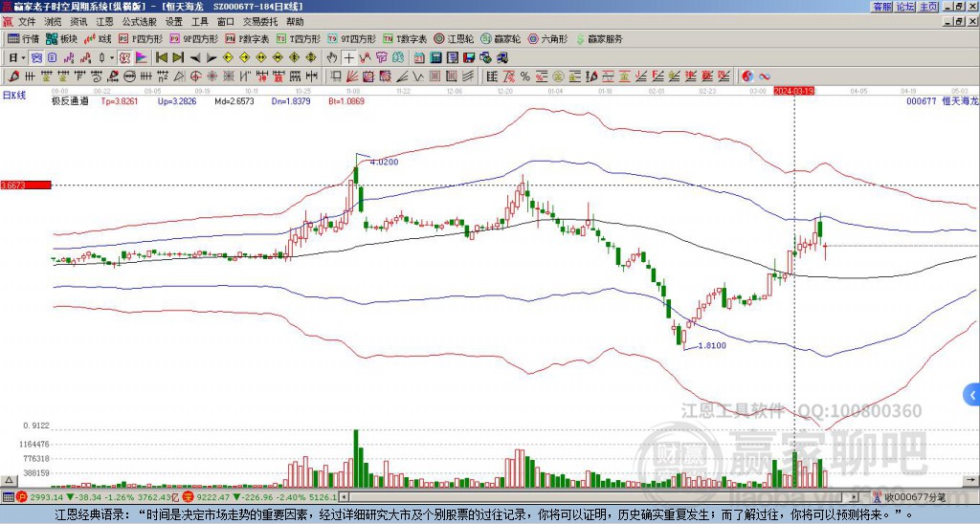Switch to the K线 candlestick chart
Viewport: 980px width, 524px height.
[97, 38]
